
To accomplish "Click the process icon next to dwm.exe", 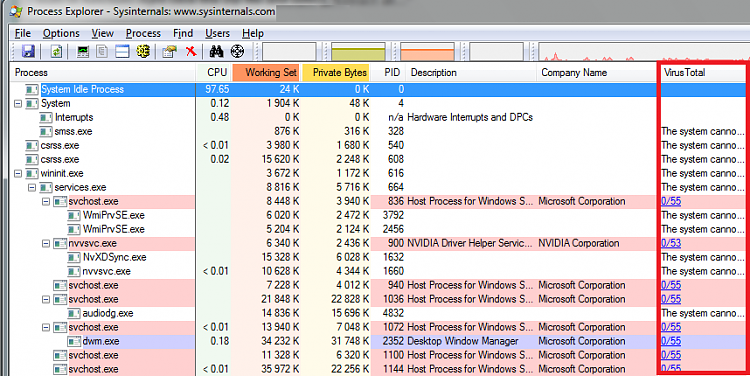I will click(74, 342).
